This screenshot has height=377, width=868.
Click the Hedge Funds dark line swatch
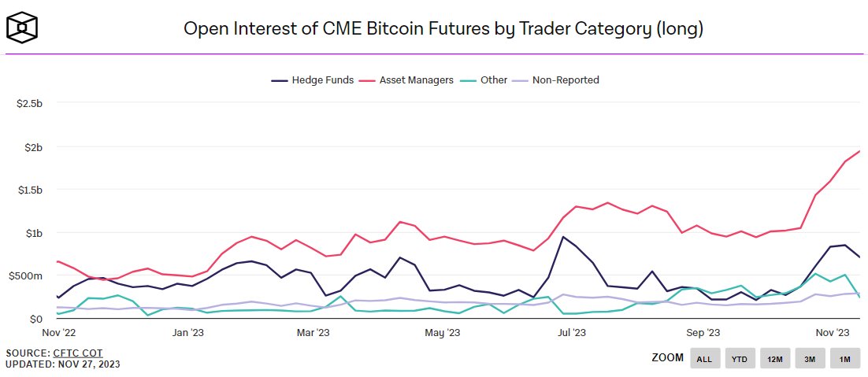click(279, 81)
